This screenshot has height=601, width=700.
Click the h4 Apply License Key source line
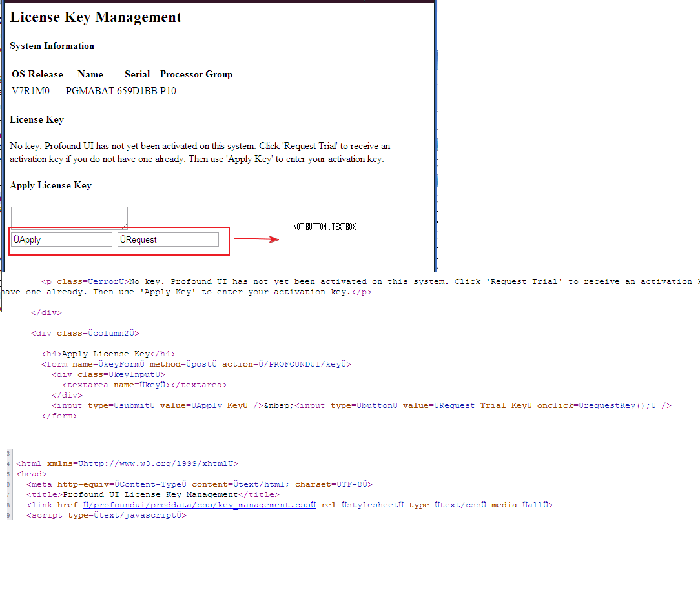pos(108,354)
